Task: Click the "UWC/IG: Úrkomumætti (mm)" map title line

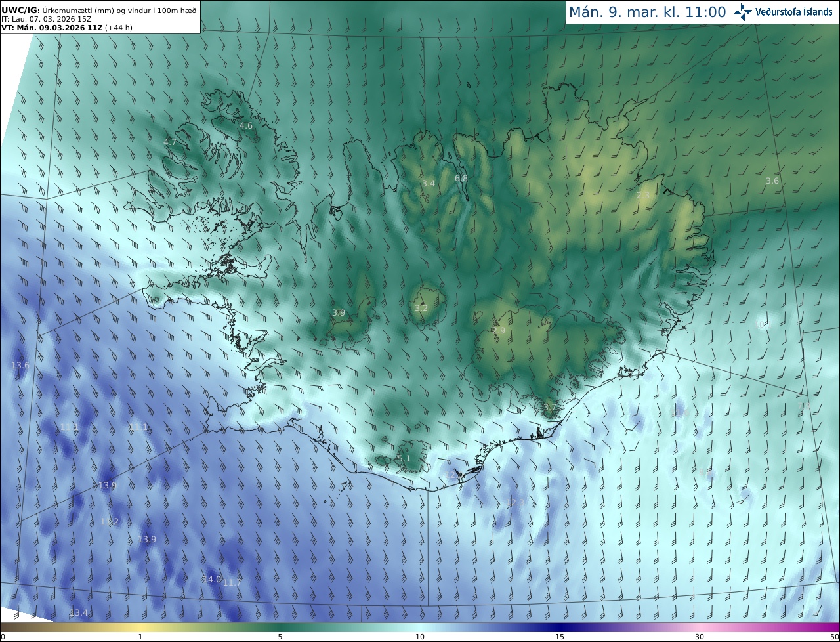Action: (x=98, y=11)
